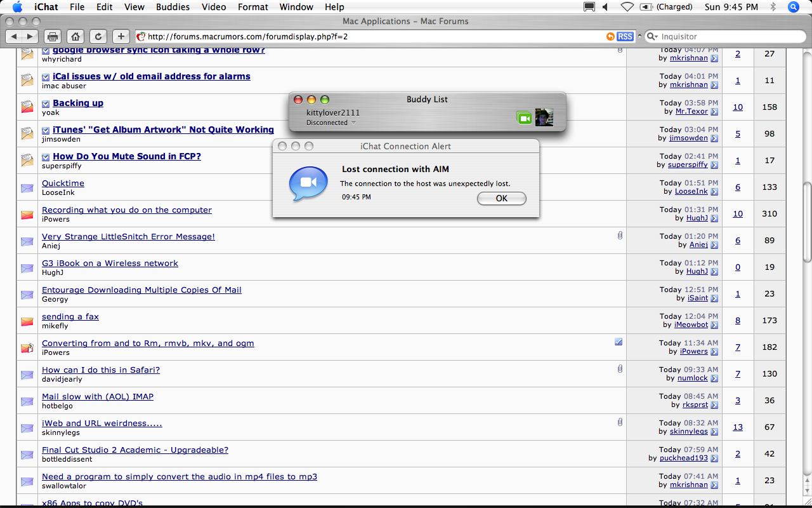Open the thread sending a fax
812x508 pixels.
70,316
